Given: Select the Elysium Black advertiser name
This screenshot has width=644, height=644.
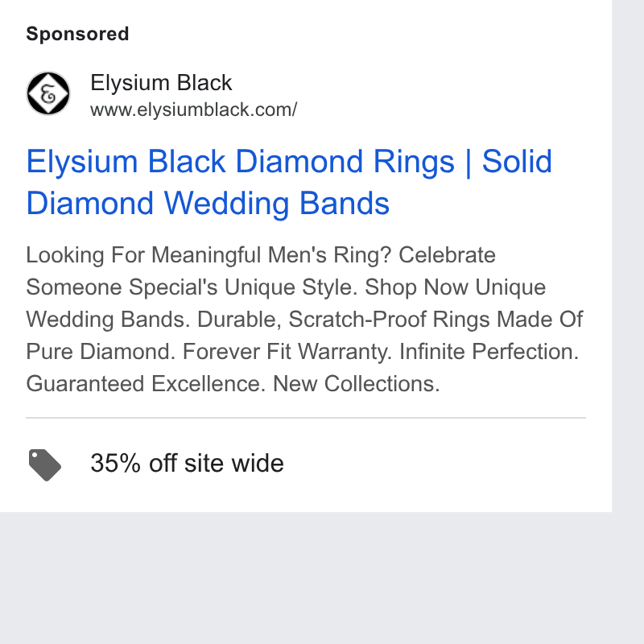Looking at the screenshot, I should (x=161, y=83).
